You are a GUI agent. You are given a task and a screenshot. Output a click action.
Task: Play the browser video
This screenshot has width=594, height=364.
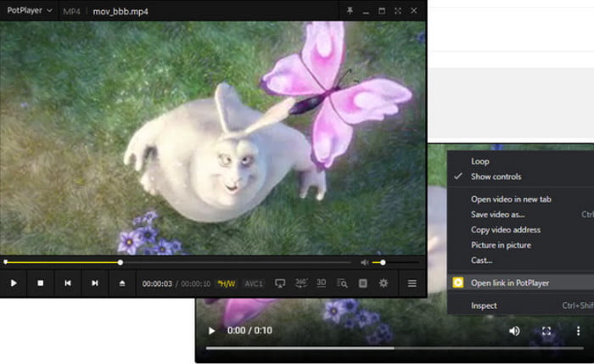[212, 331]
